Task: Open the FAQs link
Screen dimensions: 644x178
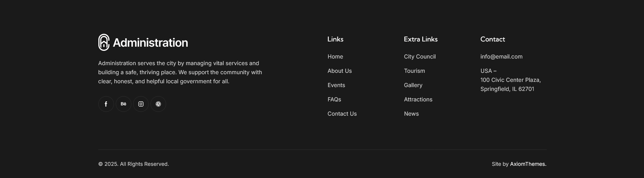Action: 334,99
